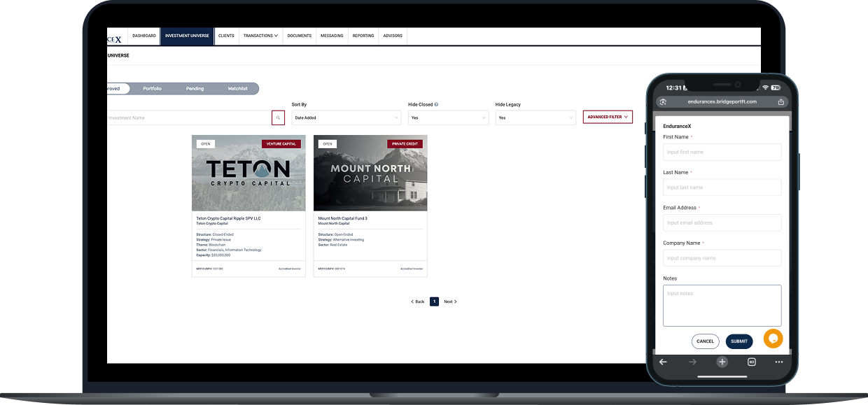Open the phone browser tabs counter
This screenshot has height=405, width=868.
(751, 362)
